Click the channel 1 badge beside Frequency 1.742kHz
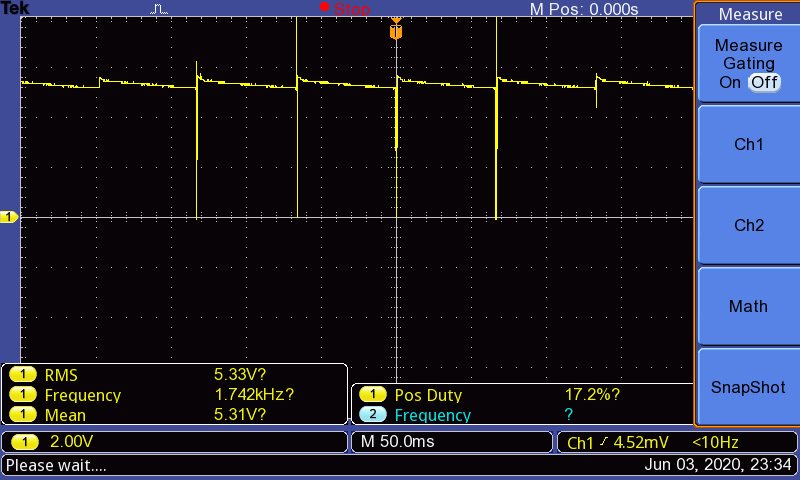This screenshot has width=800, height=480. point(23,394)
